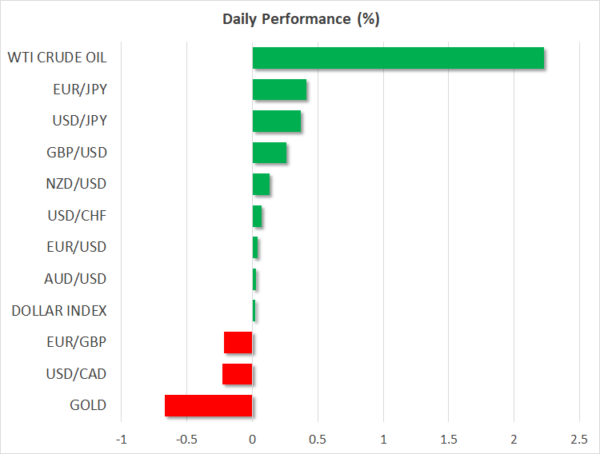
Task: Click the EUR/JPY green bar
Action: pos(279,91)
